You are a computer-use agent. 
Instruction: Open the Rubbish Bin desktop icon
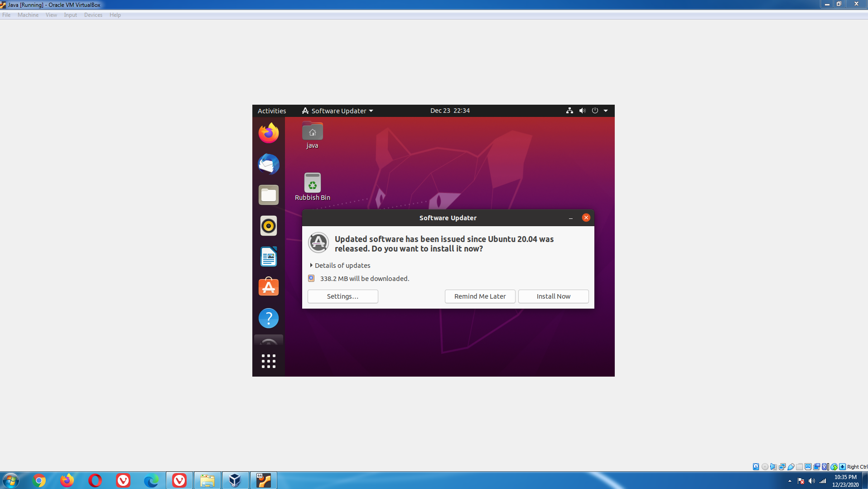click(313, 187)
